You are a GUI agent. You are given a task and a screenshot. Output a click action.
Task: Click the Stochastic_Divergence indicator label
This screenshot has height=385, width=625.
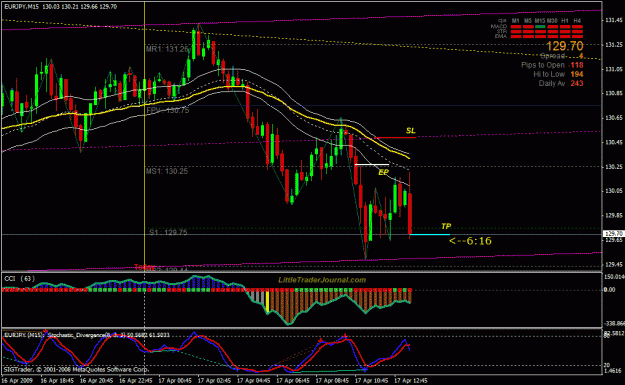[x=87, y=335]
